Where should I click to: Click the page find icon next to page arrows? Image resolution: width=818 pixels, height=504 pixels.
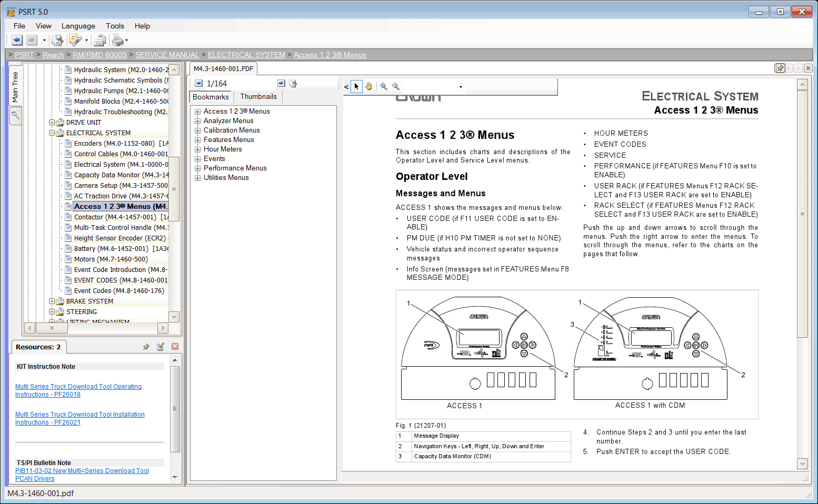click(293, 83)
